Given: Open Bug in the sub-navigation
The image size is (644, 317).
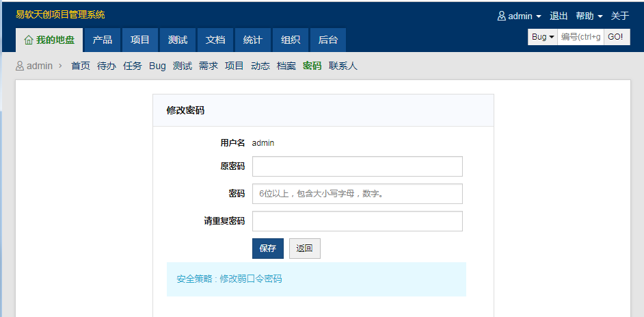Looking at the screenshot, I should tap(157, 66).
